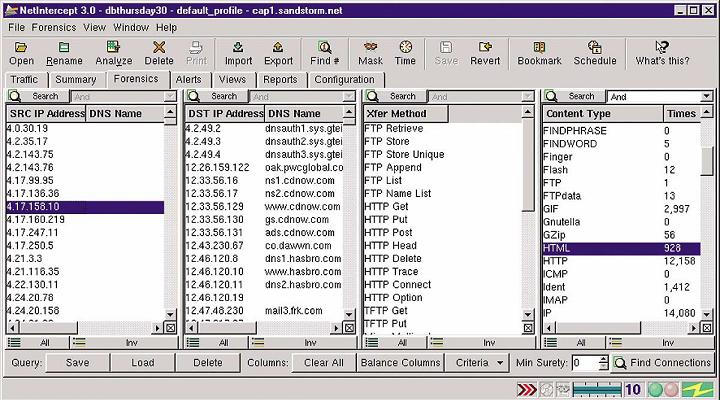Image resolution: width=720 pixels, height=400 pixels.
Task: Click the All button under Xfer Method list
Action: (x=395, y=343)
